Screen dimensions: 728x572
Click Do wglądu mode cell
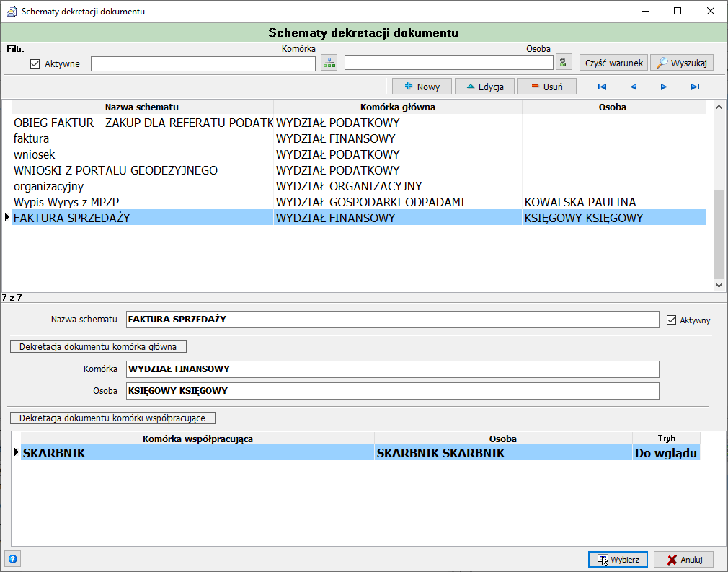[x=666, y=453]
